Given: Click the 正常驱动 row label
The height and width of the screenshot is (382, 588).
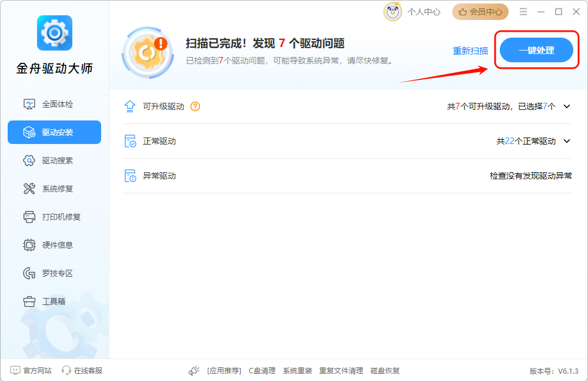Looking at the screenshot, I should click(x=159, y=141).
